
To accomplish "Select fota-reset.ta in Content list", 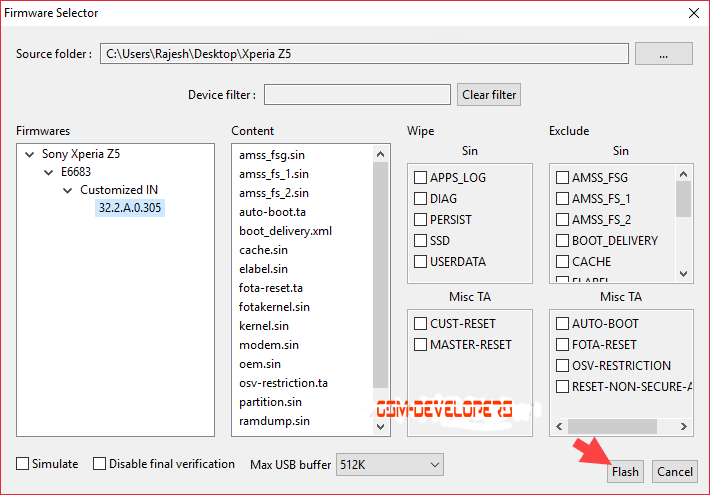I will click(x=271, y=288).
